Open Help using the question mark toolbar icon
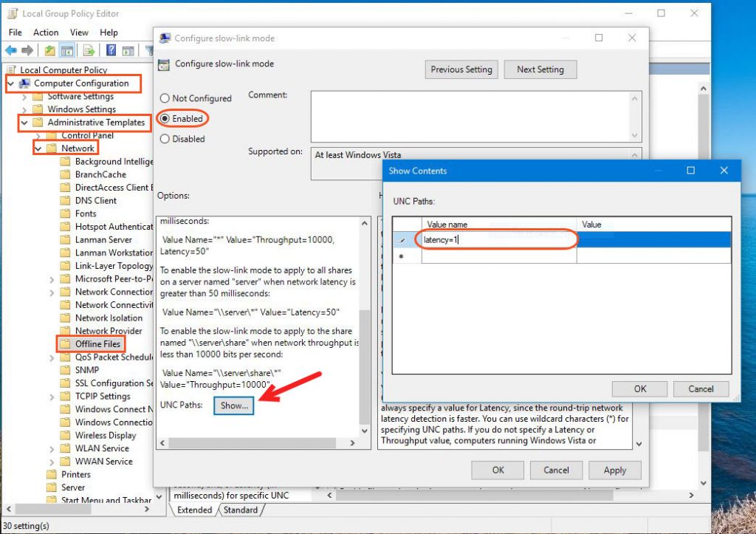 coord(111,49)
